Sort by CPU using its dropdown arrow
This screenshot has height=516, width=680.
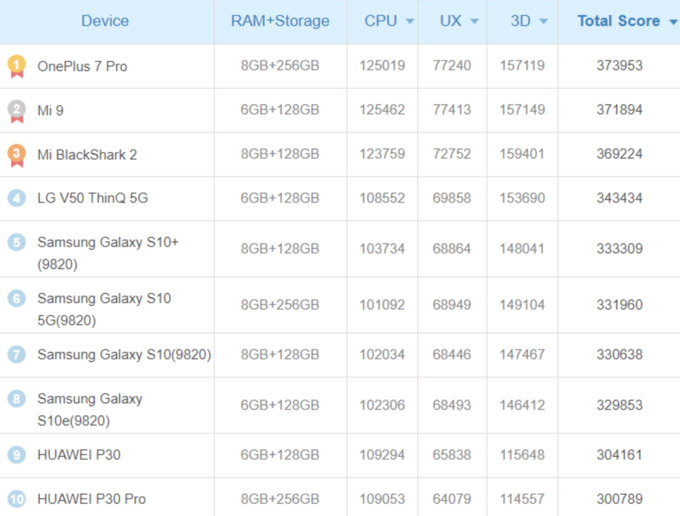tap(410, 21)
